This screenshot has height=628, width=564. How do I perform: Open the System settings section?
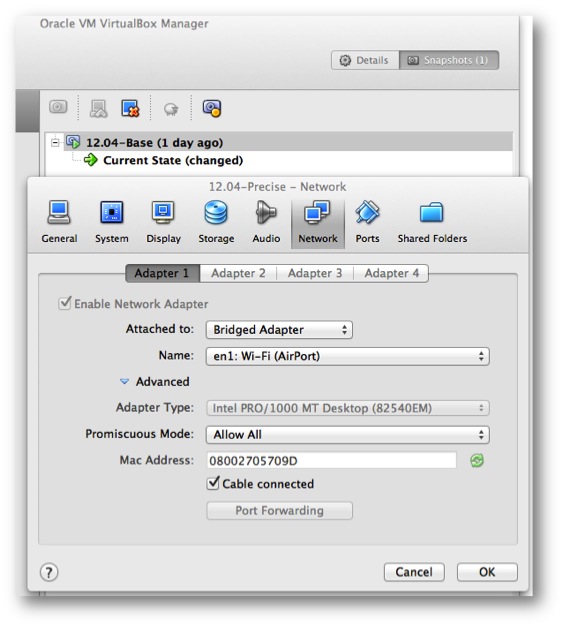pos(112,223)
